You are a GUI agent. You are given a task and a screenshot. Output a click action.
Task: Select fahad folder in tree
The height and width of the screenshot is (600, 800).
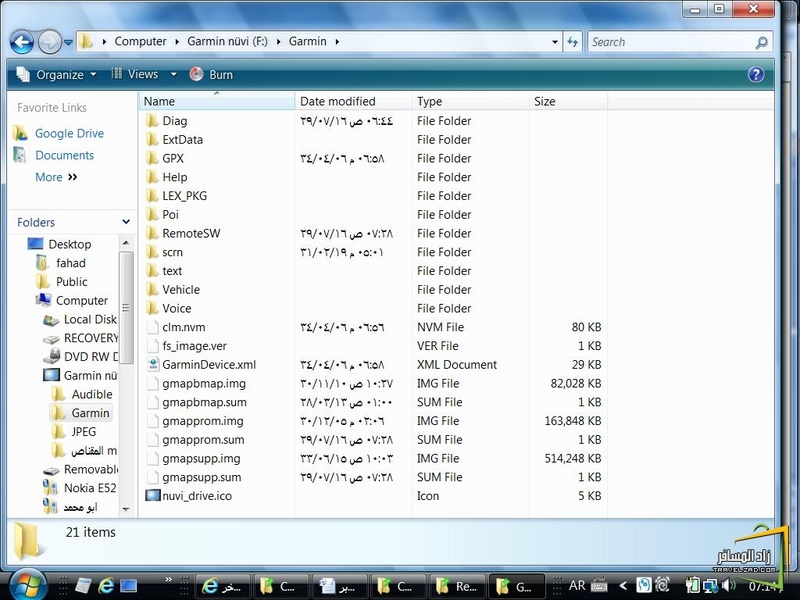click(71, 263)
